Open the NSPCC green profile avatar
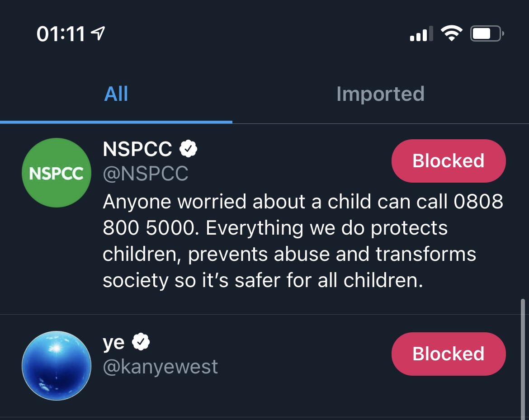The image size is (529, 420). [57, 173]
